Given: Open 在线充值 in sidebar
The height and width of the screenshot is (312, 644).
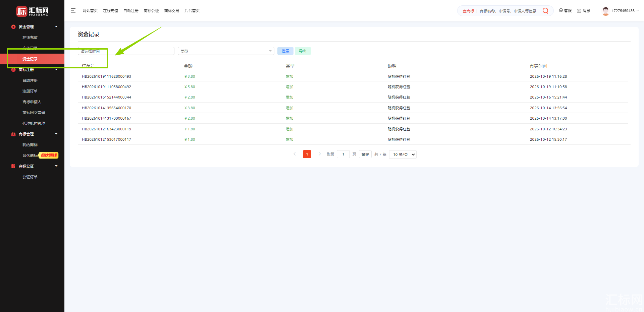Looking at the screenshot, I should coord(30,38).
